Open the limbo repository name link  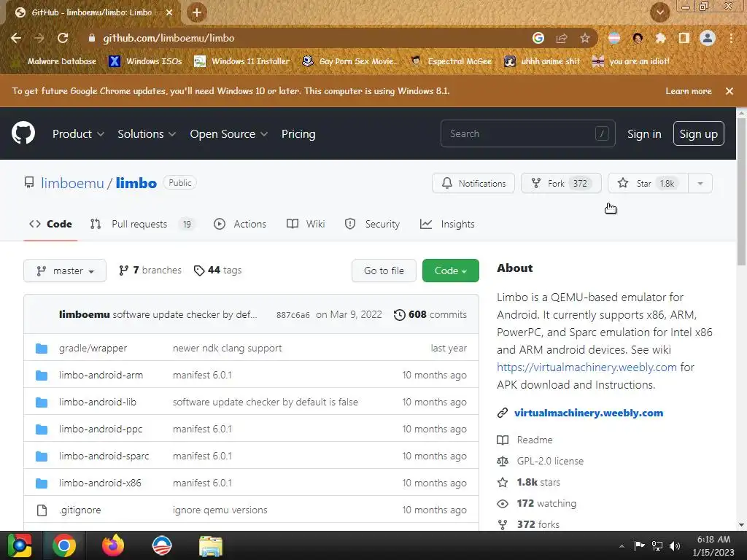pyautogui.click(x=136, y=183)
